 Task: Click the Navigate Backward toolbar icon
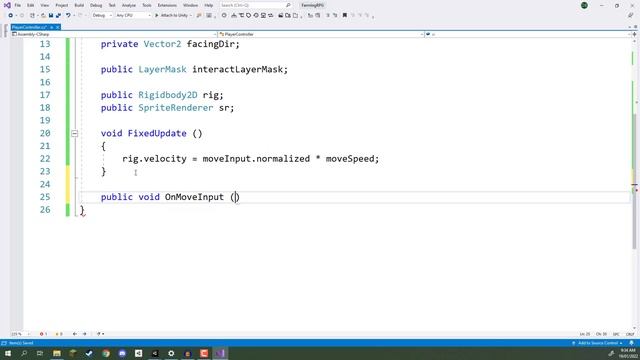(11, 16)
